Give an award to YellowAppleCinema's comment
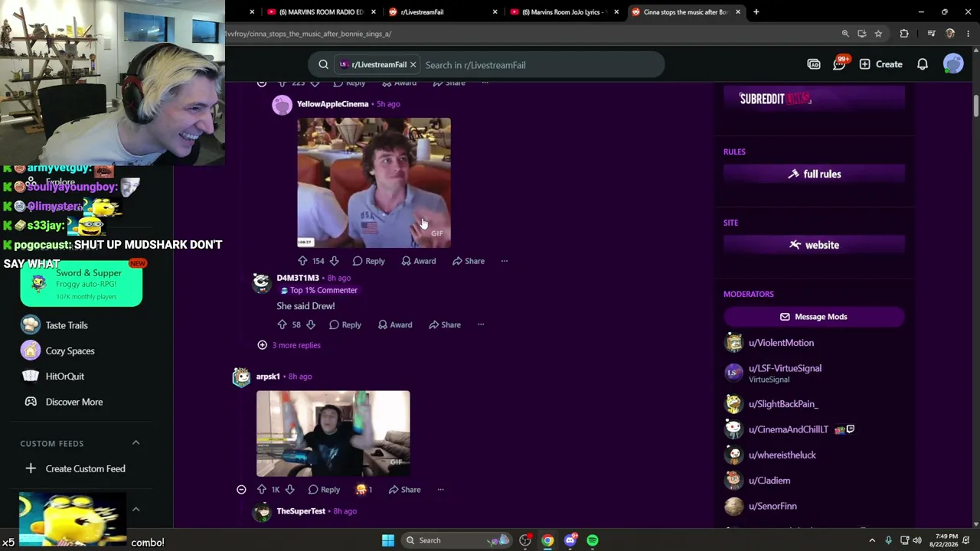980x551 pixels. pyautogui.click(x=419, y=261)
